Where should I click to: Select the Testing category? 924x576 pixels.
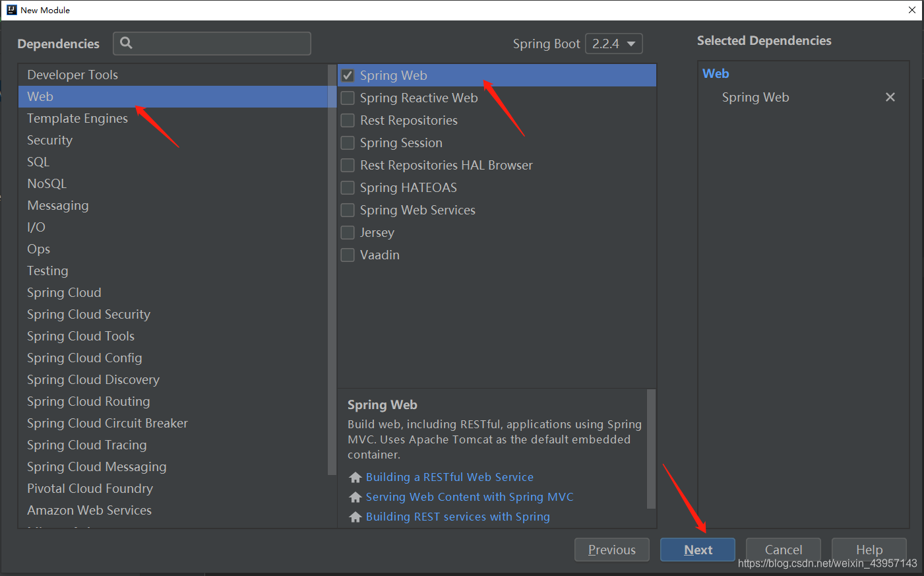pos(173,271)
